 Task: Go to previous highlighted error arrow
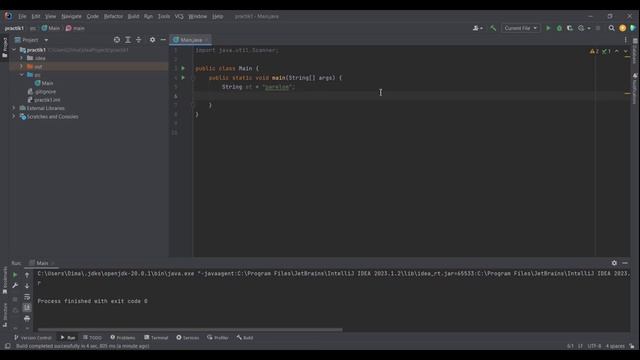[617, 51]
